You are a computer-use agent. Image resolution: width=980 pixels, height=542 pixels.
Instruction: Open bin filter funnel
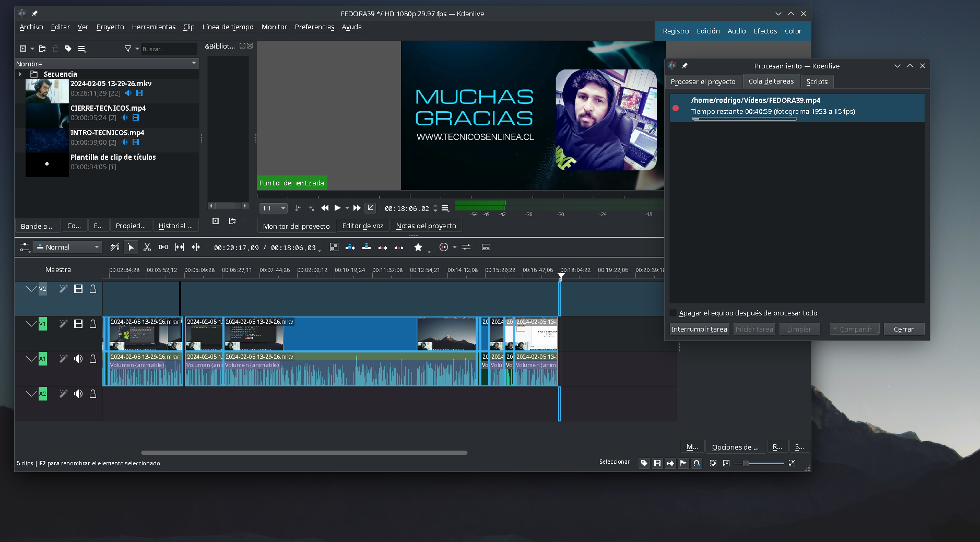(x=128, y=49)
